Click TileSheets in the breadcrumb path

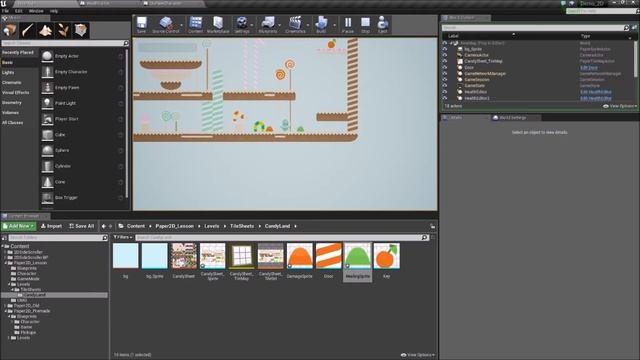point(242,226)
